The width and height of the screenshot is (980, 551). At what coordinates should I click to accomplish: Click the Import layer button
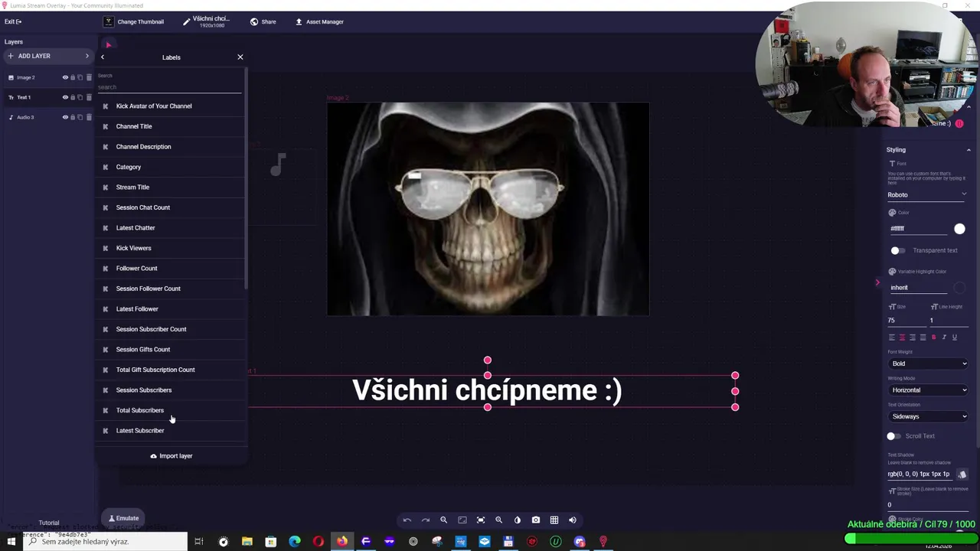[x=171, y=456]
